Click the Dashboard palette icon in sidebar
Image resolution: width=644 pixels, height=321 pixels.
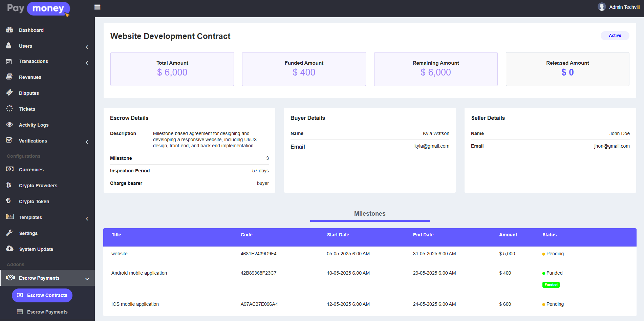(9, 30)
